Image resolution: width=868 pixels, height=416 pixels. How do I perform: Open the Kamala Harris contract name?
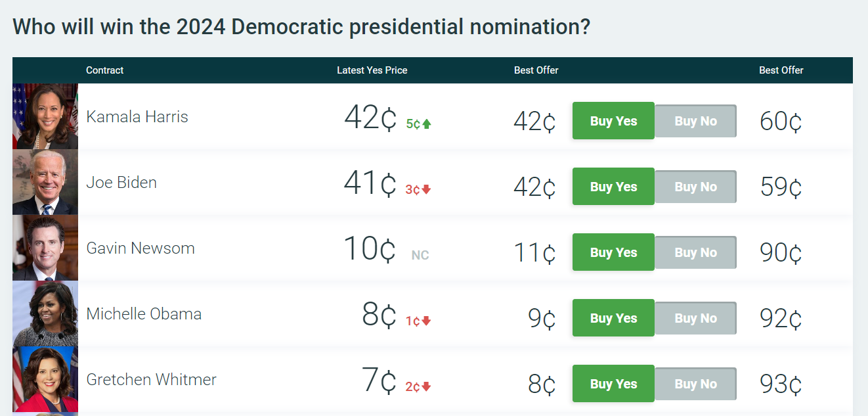click(x=137, y=117)
